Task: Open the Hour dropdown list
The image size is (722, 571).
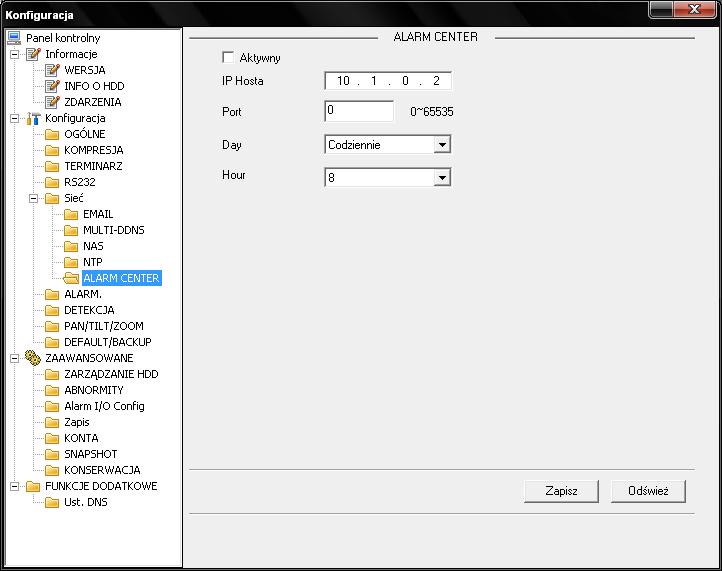Action: (442, 178)
